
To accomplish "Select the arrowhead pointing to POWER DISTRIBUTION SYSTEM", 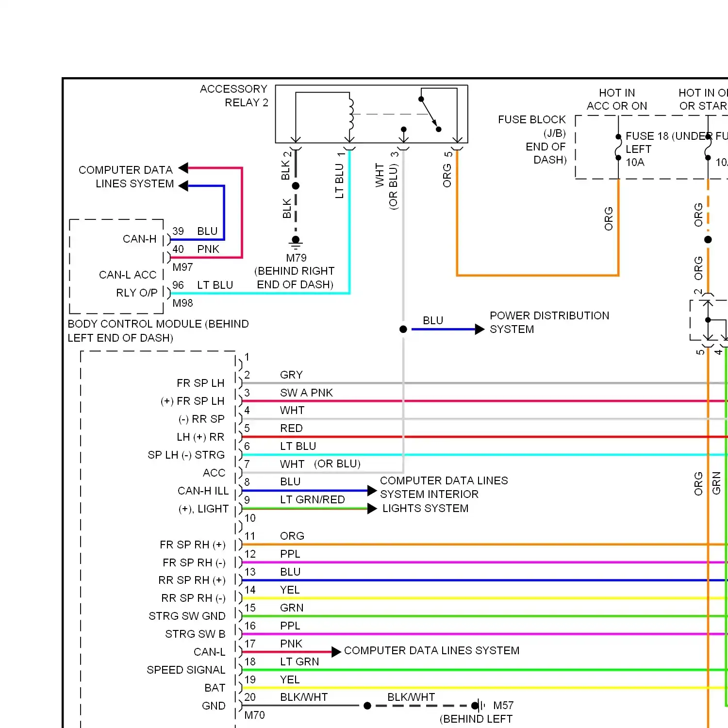I will tap(480, 330).
